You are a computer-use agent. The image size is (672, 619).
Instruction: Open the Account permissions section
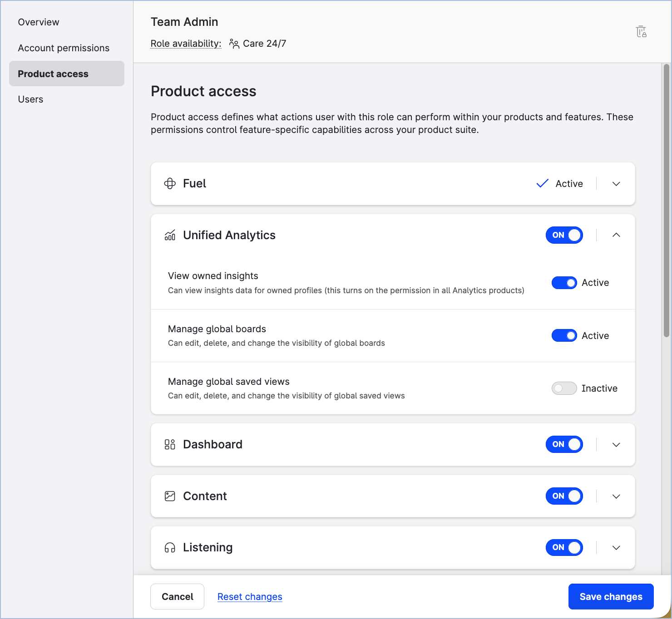[64, 48]
